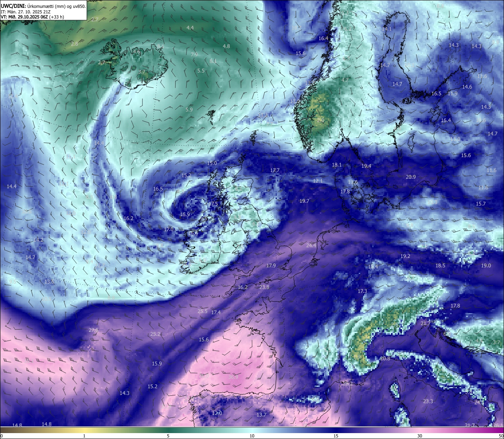Click the 12.1 value on the map
Screen dimensions: 504x439
pos(318,181)
